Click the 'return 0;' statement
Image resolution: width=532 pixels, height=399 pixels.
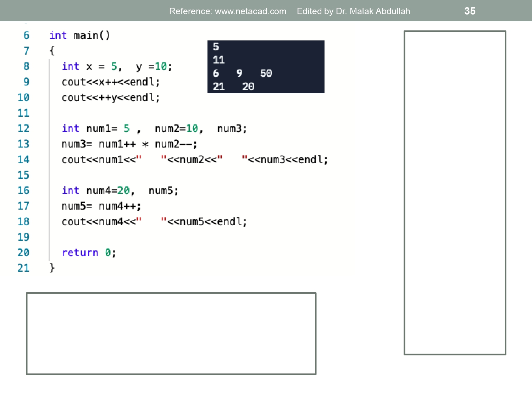pyautogui.click(x=89, y=253)
